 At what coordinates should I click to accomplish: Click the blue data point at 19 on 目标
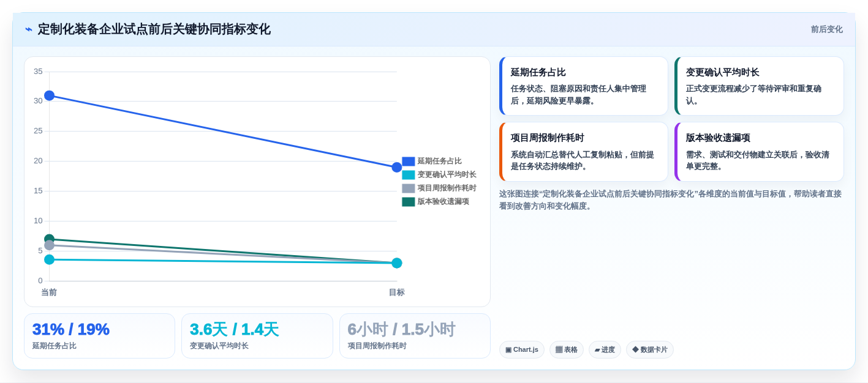click(x=397, y=167)
